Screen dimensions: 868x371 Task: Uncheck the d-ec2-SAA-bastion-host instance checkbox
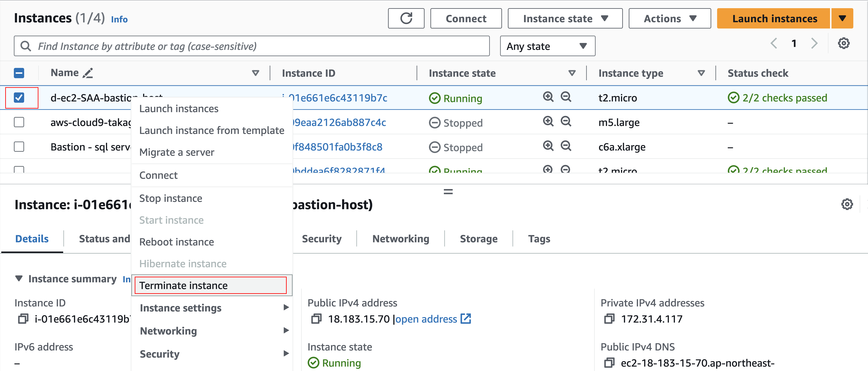19,98
